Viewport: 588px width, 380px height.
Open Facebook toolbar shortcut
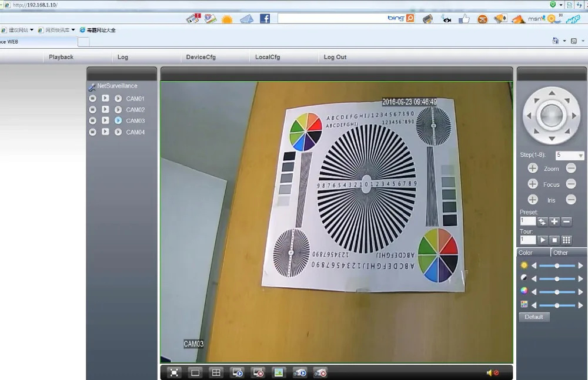click(265, 18)
